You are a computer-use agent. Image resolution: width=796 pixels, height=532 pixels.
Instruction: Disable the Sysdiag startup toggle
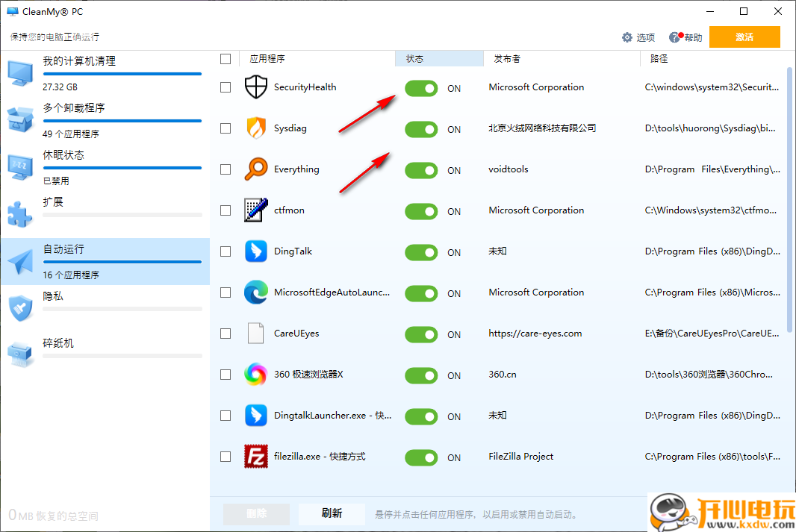421,129
